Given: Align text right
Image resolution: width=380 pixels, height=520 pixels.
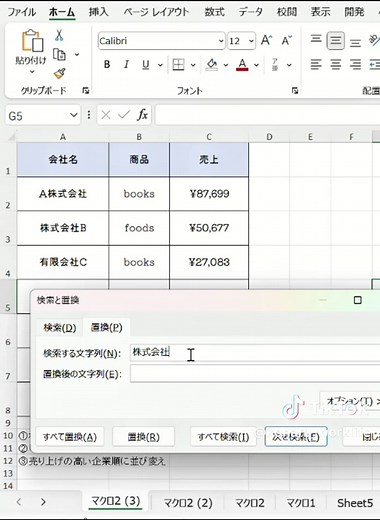Looking at the screenshot, I should 355,64.
